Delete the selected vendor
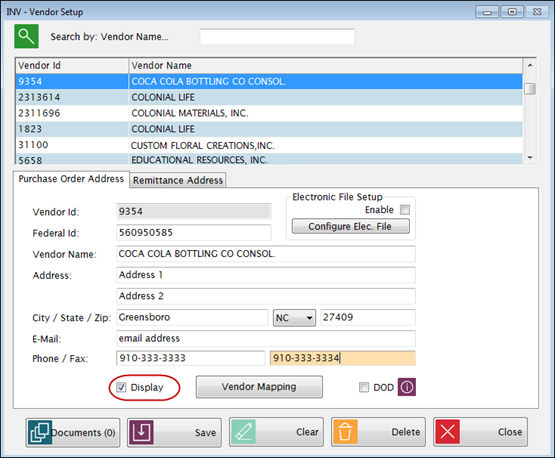Image resolution: width=555 pixels, height=458 pixels. tap(378, 432)
